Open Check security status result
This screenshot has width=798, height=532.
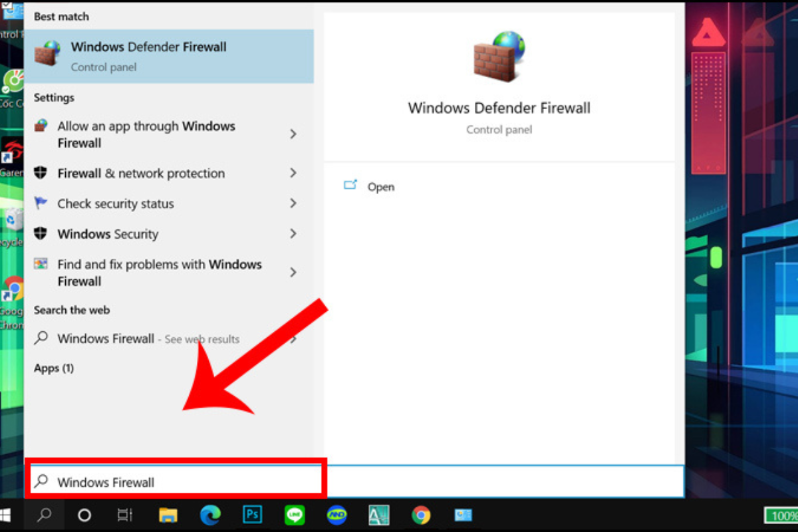pyautogui.click(x=169, y=203)
